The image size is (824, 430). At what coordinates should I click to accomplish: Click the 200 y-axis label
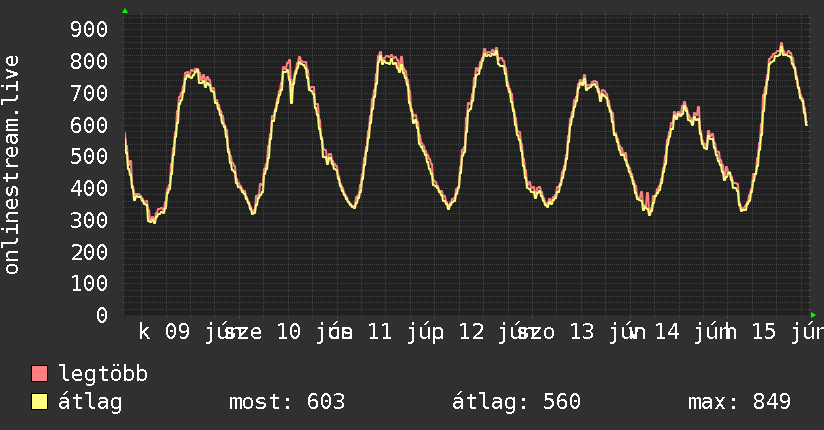pyautogui.click(x=89, y=252)
